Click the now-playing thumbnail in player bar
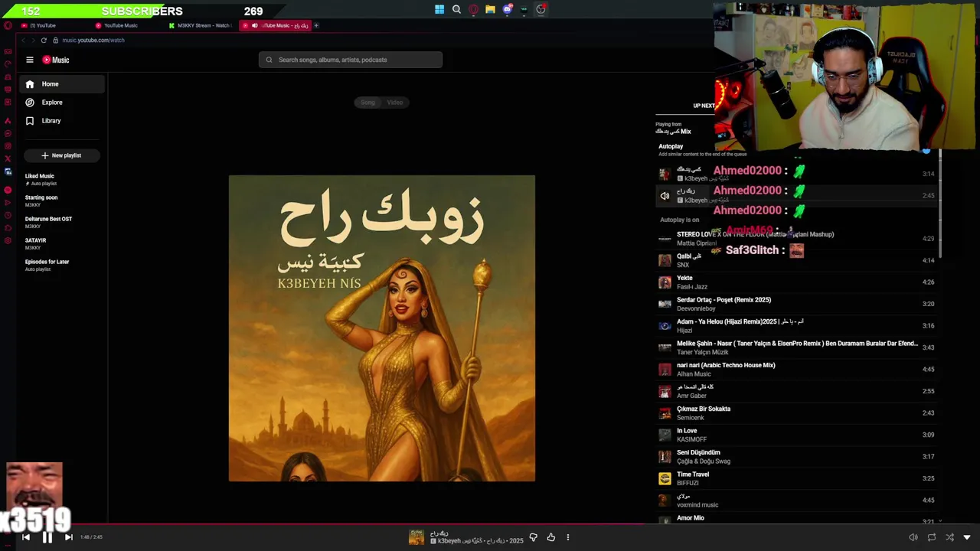Screen dimensions: 980x551 pyautogui.click(x=416, y=537)
